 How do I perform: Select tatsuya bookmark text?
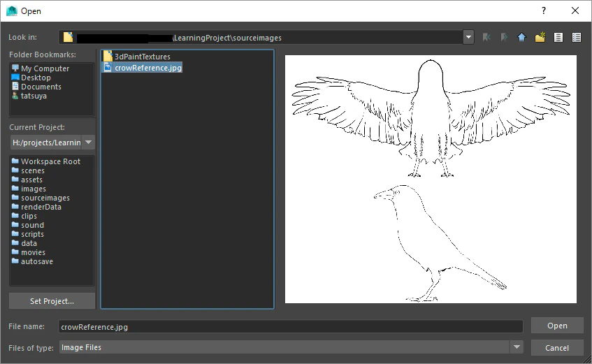point(34,96)
